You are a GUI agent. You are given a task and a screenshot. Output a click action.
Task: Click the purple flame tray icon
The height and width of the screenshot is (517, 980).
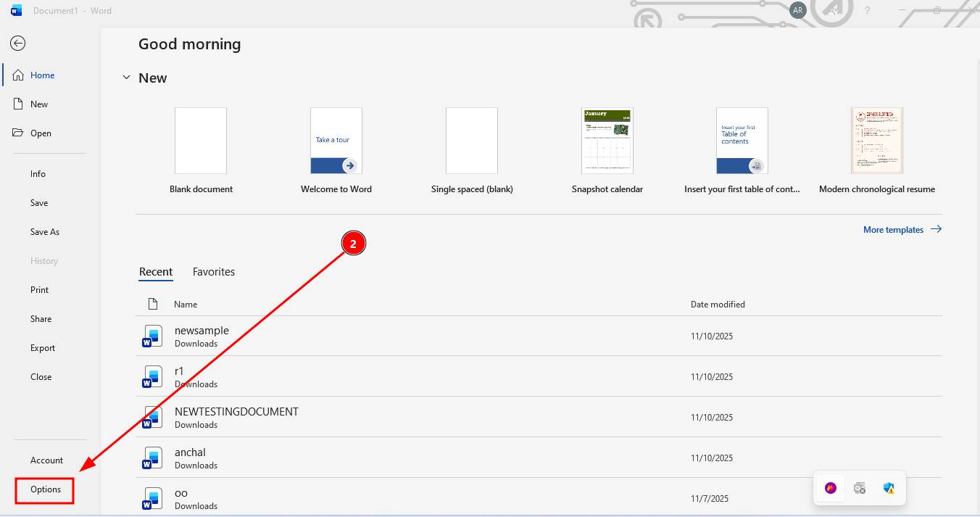[831, 488]
